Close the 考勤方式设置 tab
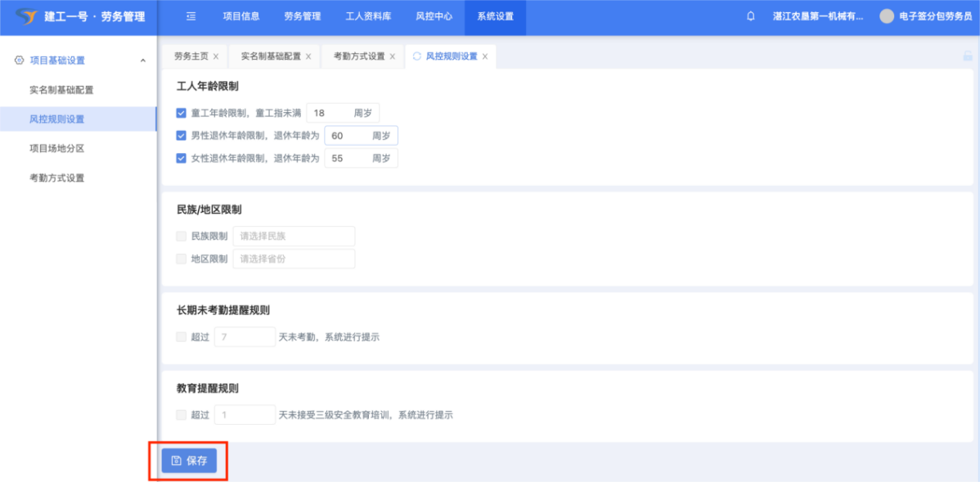 (x=393, y=56)
